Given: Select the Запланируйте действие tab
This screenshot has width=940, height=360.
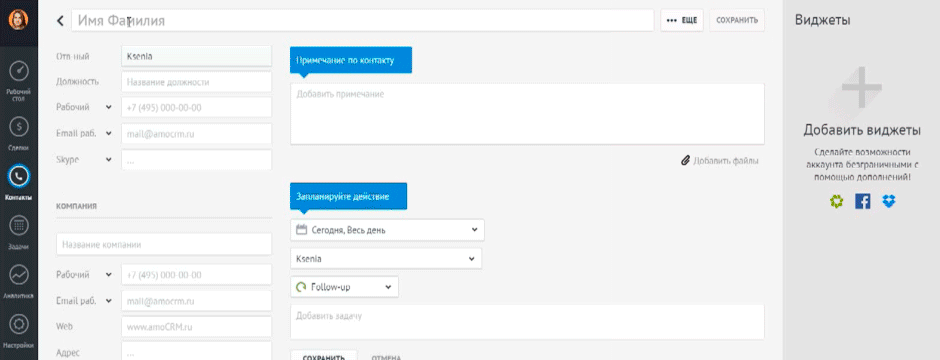Looking at the screenshot, I should [348, 196].
